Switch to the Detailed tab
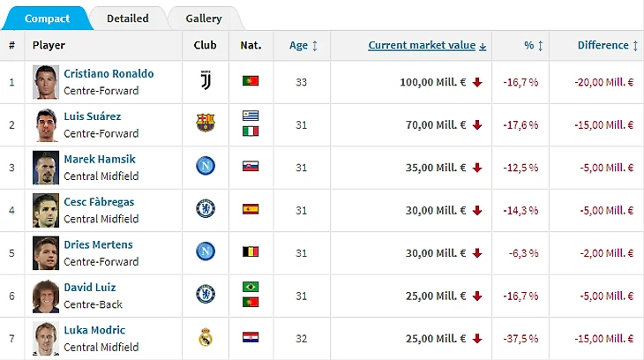This screenshot has height=360, width=644. coord(128,18)
